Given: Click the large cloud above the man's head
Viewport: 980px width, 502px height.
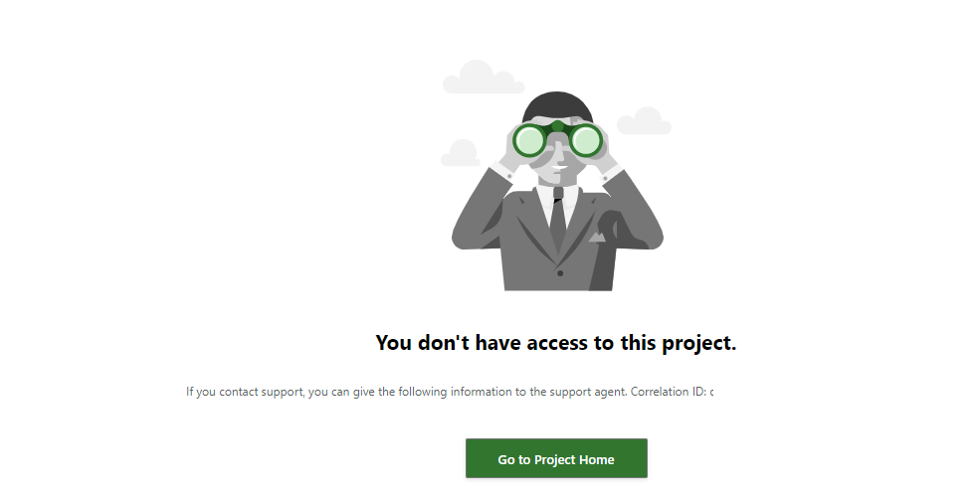Looking at the screenshot, I should pyautogui.click(x=484, y=78).
